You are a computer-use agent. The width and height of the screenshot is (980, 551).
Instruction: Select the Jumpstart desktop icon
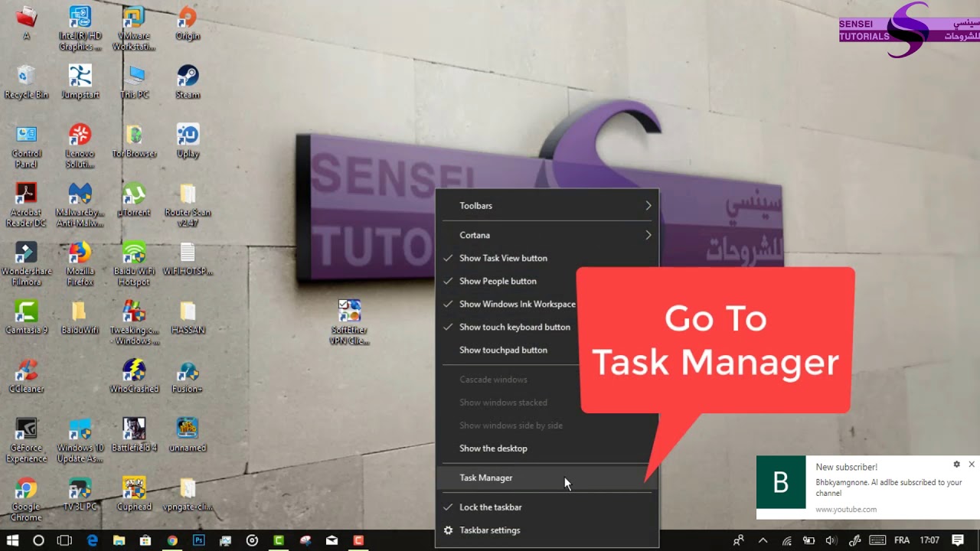pyautogui.click(x=80, y=82)
